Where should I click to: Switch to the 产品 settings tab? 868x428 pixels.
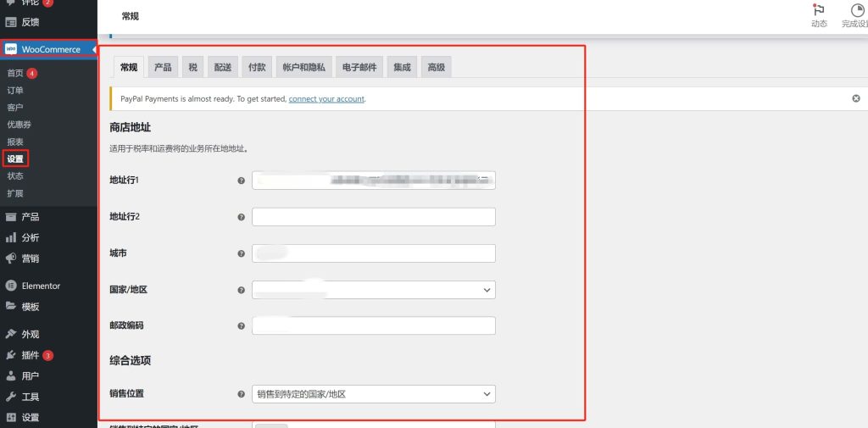[x=163, y=68]
